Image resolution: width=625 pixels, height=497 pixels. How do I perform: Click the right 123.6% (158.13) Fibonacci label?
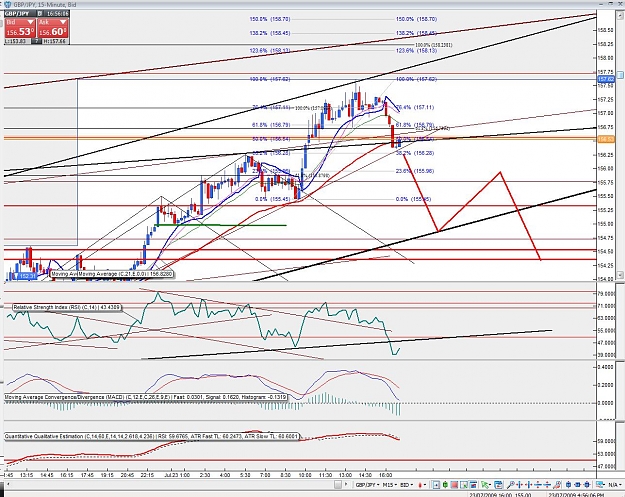416,51
